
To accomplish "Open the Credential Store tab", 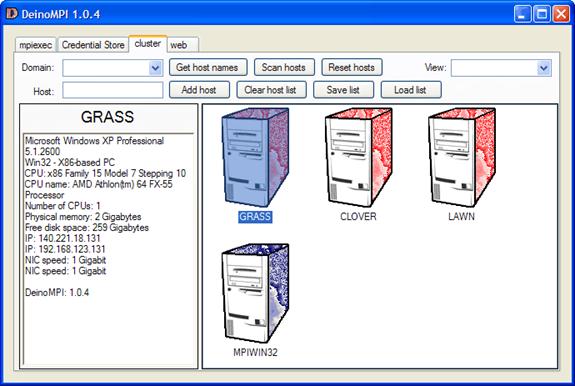I will tap(93, 45).
